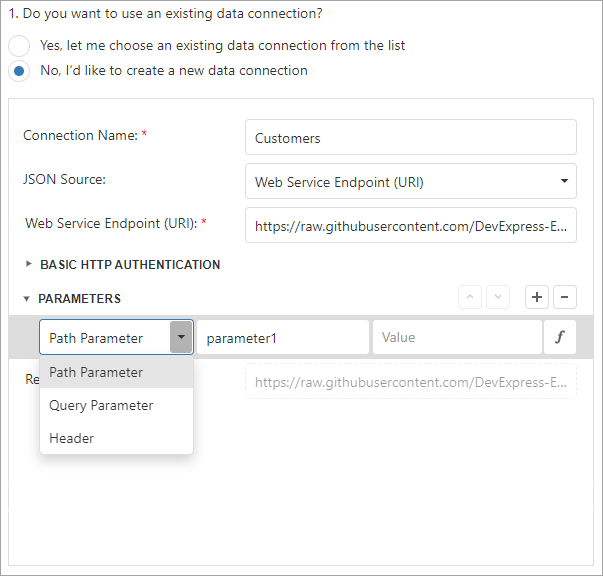Click the plus icon to add parameter
603x576 pixels.
[x=537, y=297]
